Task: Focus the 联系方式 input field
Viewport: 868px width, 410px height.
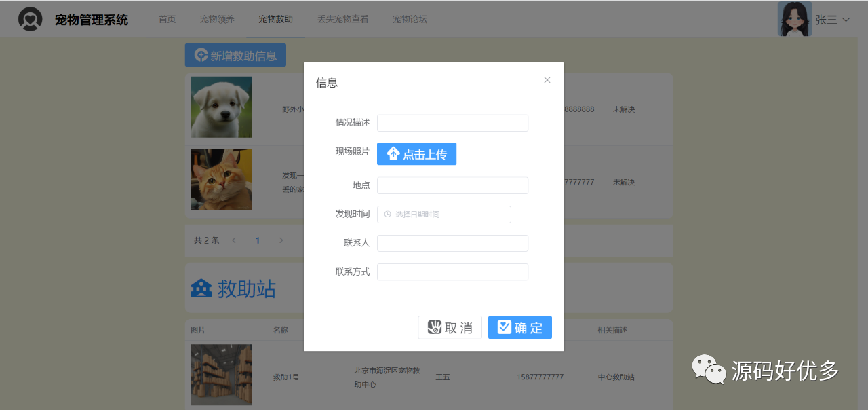Action: (452, 272)
